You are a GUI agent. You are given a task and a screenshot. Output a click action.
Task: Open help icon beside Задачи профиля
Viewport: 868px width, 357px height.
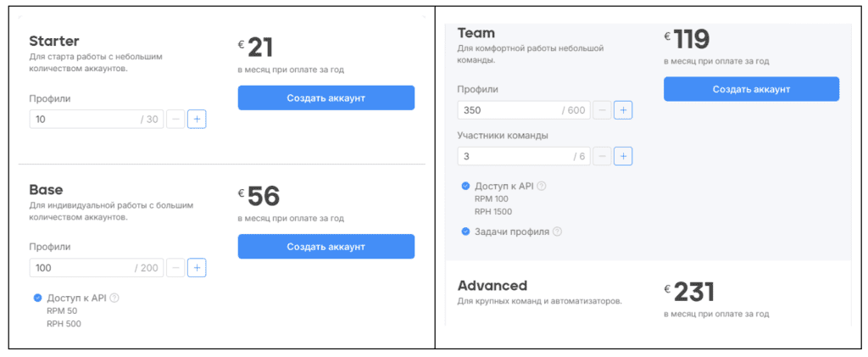click(558, 231)
